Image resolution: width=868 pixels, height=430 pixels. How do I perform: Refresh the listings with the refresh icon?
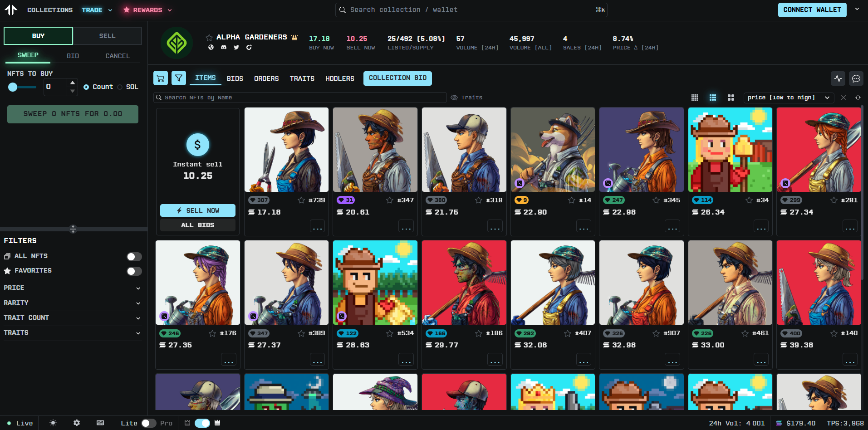pyautogui.click(x=858, y=97)
